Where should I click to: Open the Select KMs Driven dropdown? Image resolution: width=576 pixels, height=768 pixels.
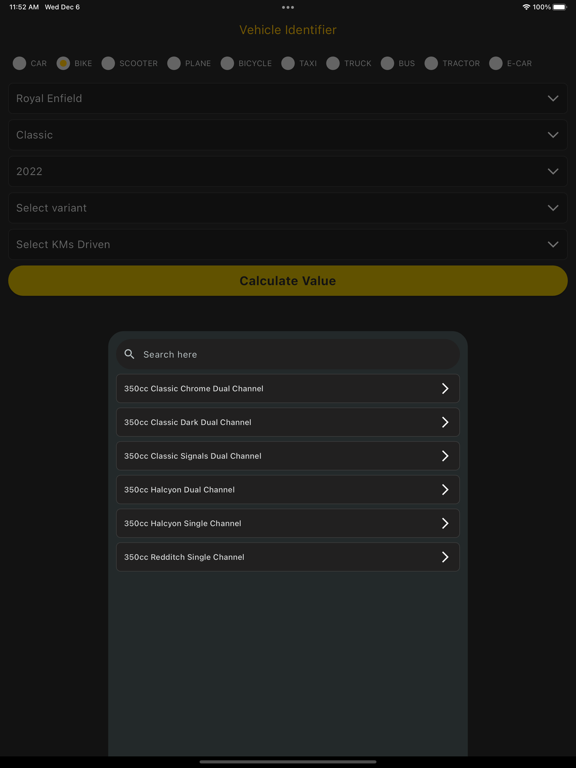pos(288,244)
